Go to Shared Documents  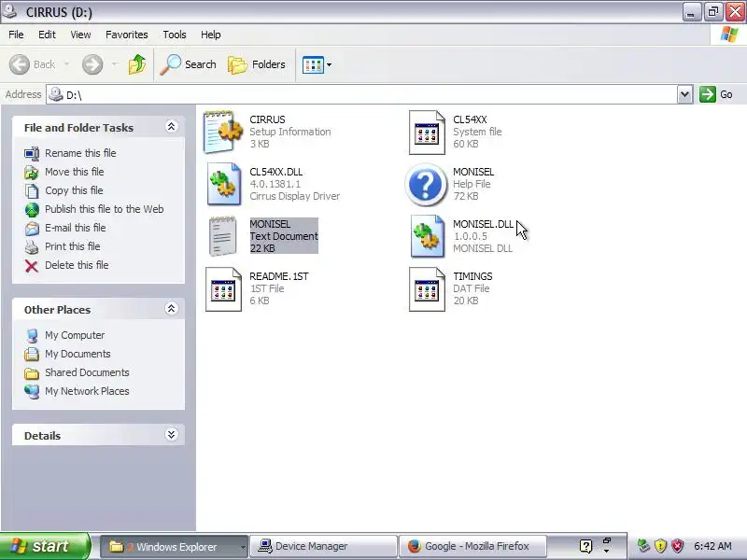(87, 372)
